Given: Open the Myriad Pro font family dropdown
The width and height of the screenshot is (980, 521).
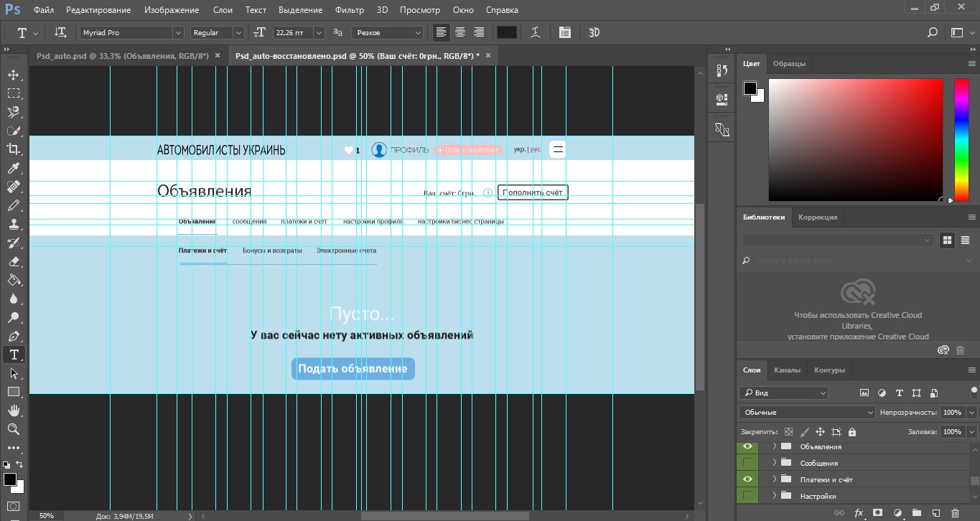Looking at the screenshot, I should click(x=178, y=33).
